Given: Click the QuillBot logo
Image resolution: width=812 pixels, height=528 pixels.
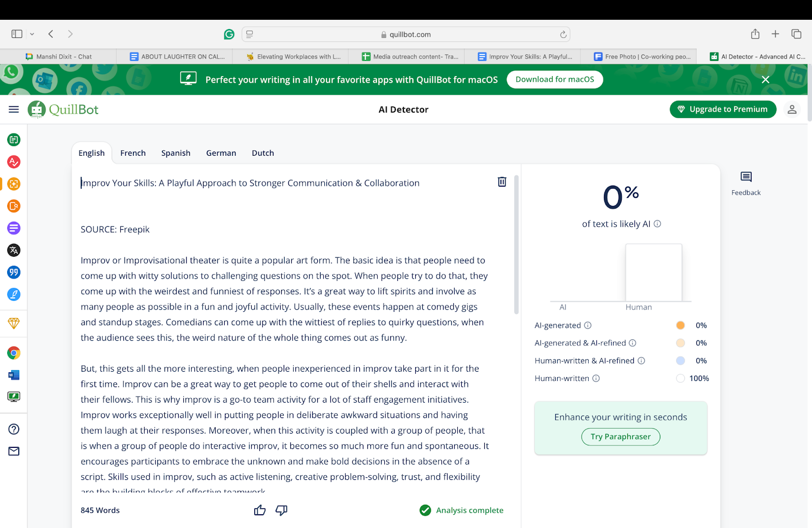Looking at the screenshot, I should 63,110.
